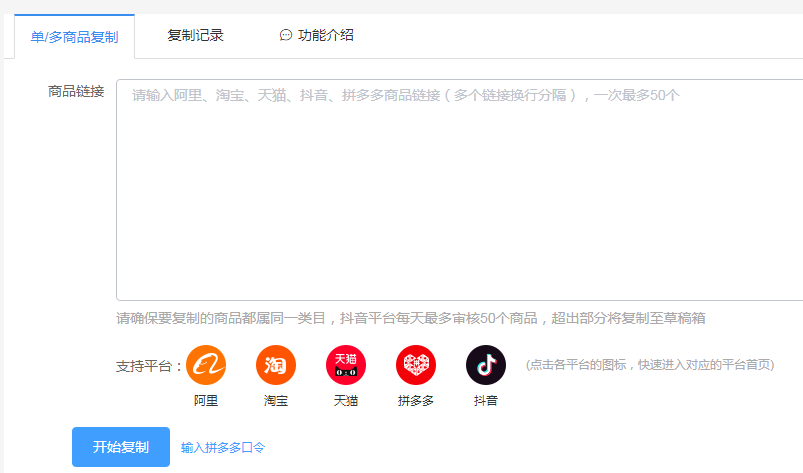Open the Pinduoduo (拼多多) heart icon

[416, 365]
